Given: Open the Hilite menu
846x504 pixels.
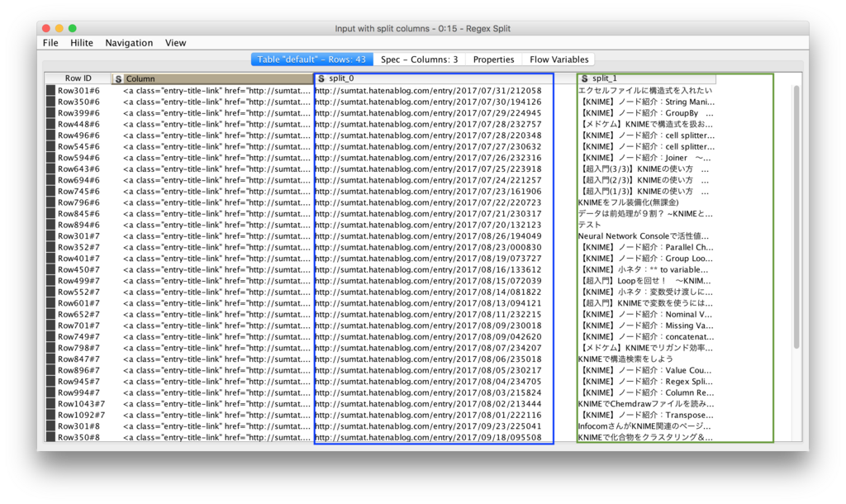Looking at the screenshot, I should tap(82, 43).
